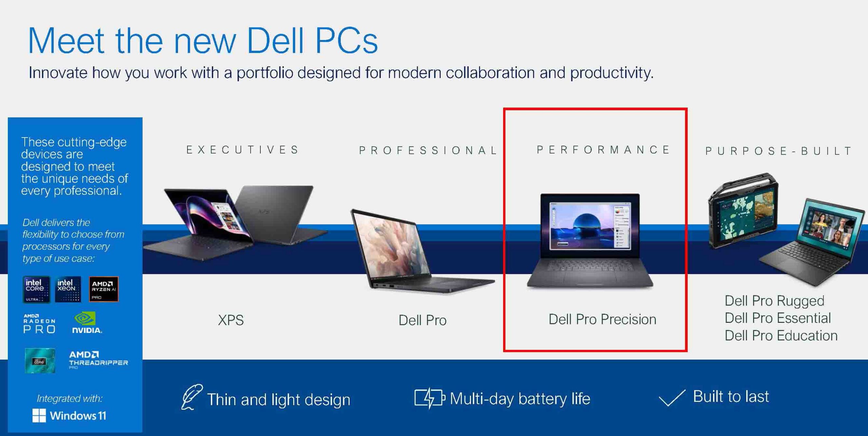Click the rugged tablet image
The width and height of the screenshot is (868, 436).
click(743, 210)
